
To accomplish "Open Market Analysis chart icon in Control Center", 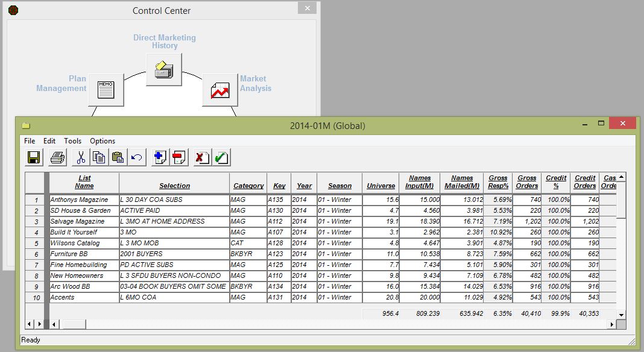I will (x=220, y=90).
